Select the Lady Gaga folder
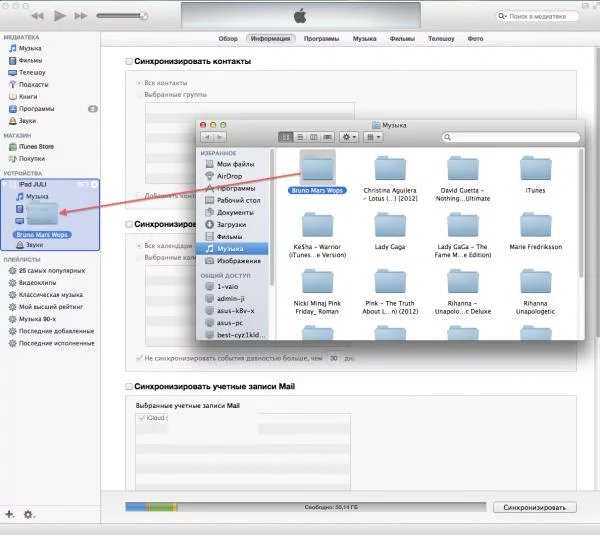The width and height of the screenshot is (600, 535). coord(390,231)
